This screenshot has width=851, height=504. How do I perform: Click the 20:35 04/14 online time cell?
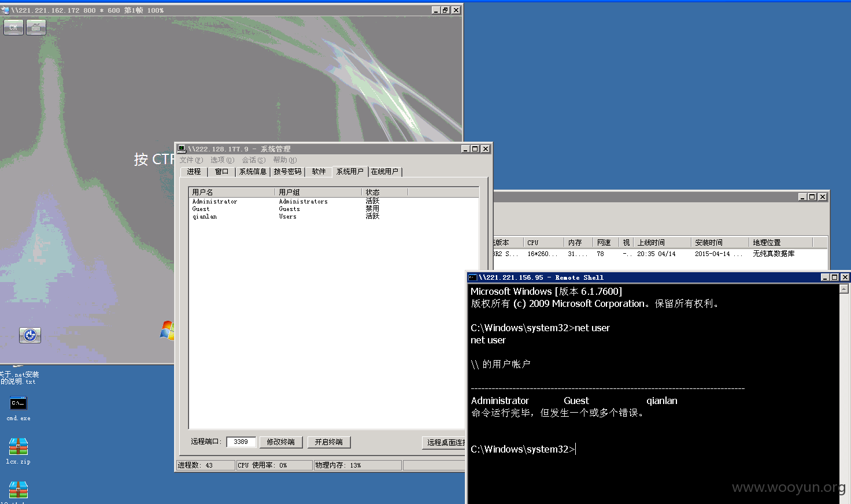656,254
